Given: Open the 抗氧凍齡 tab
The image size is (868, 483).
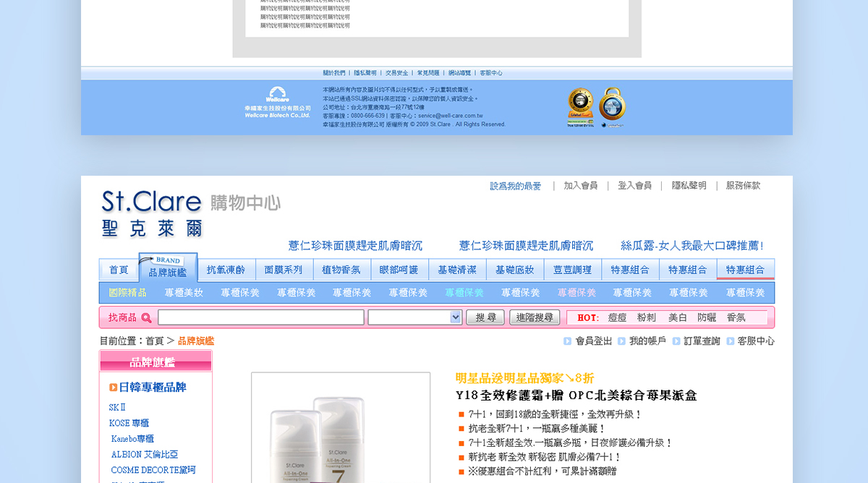Looking at the screenshot, I should point(226,270).
